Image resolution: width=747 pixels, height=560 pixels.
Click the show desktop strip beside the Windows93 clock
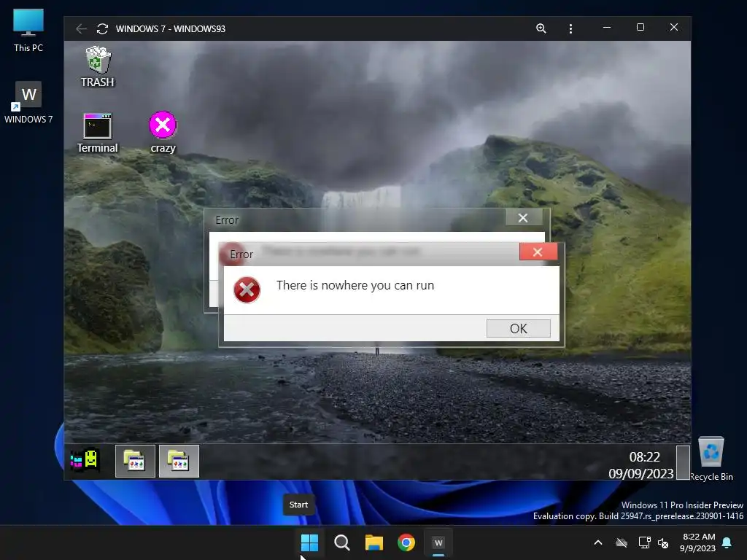click(683, 462)
